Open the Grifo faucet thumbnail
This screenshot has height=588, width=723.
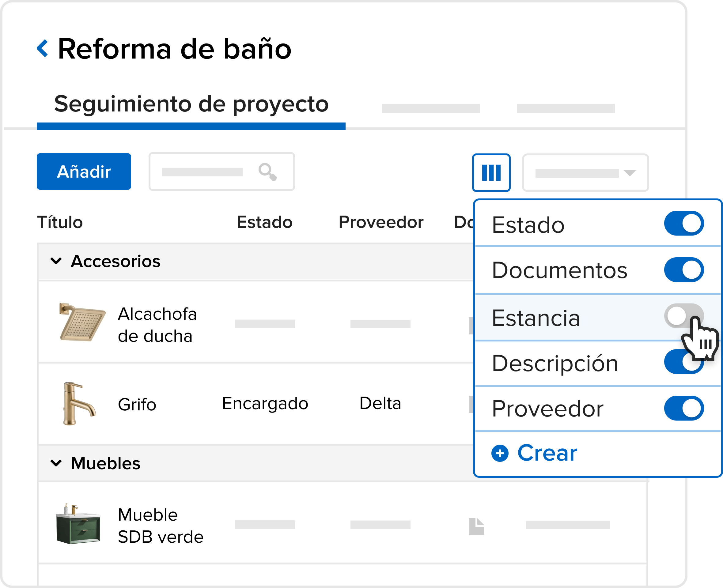point(79,404)
